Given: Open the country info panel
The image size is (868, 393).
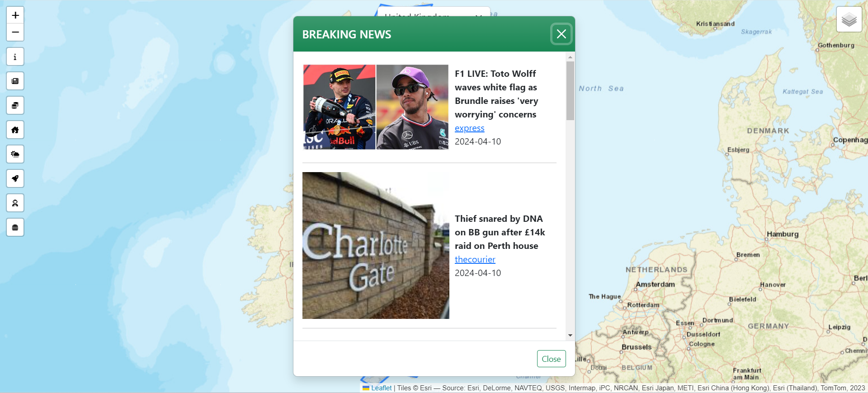Looking at the screenshot, I should coord(15,57).
